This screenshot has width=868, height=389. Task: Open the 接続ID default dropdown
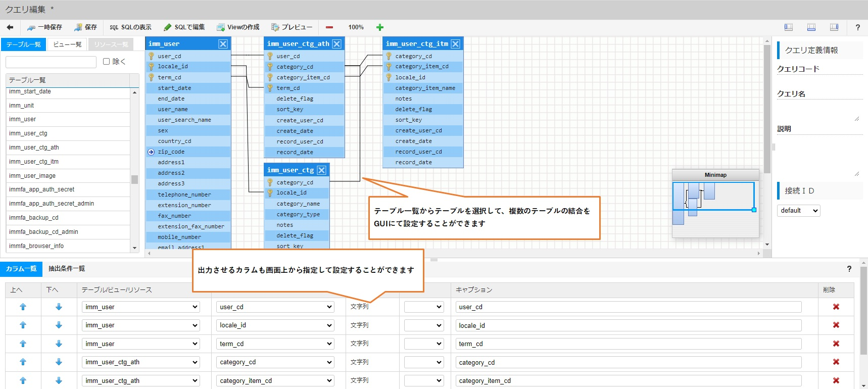pos(798,211)
